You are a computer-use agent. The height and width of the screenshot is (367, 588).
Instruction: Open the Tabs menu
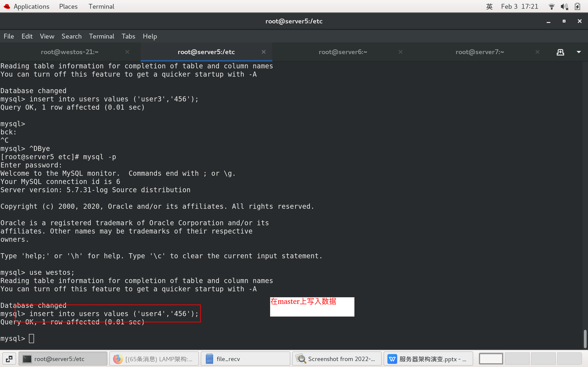pyautogui.click(x=128, y=36)
